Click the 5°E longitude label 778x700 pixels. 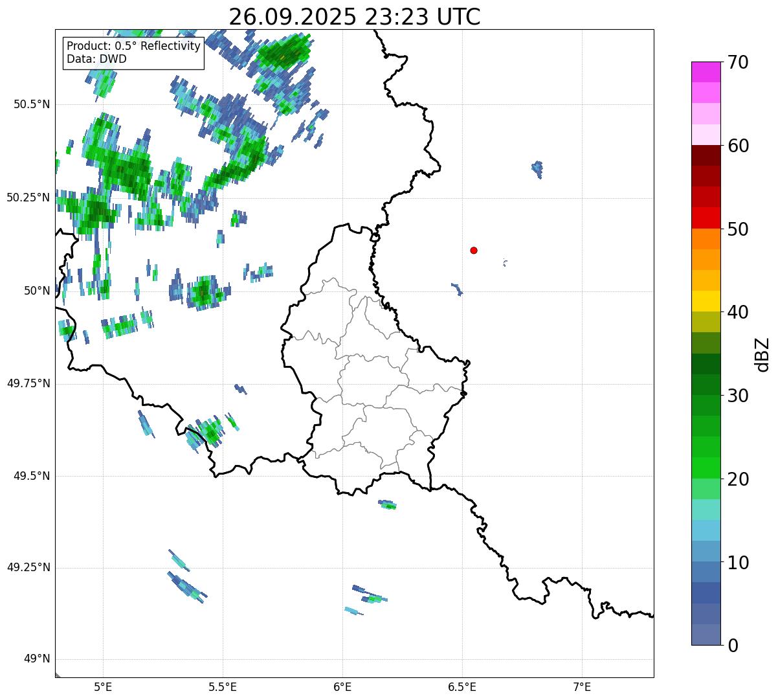(103, 688)
